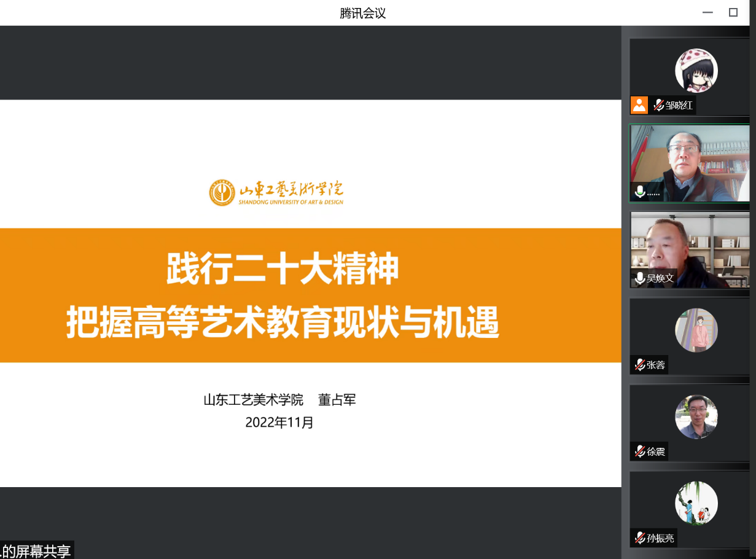The height and width of the screenshot is (559, 756).
Task: Click 吴焕文's microphone icon
Action: [640, 278]
